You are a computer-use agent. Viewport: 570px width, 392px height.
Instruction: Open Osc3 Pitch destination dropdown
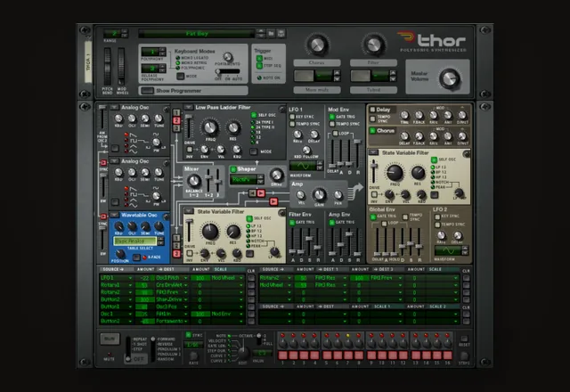pos(172,277)
